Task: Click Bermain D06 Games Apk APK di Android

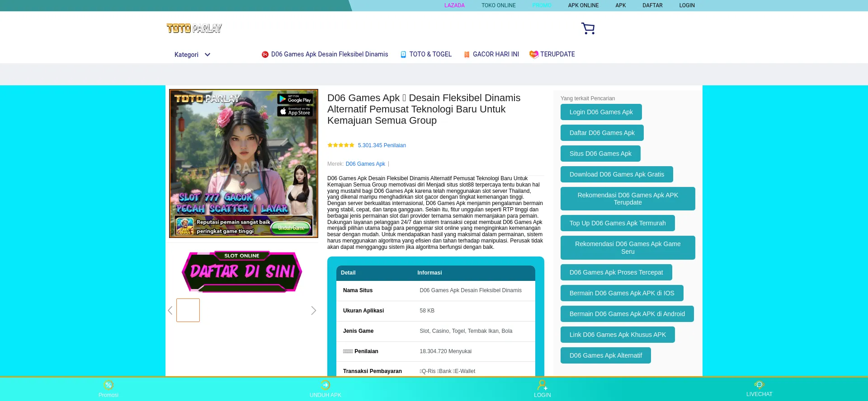Action: click(627, 314)
